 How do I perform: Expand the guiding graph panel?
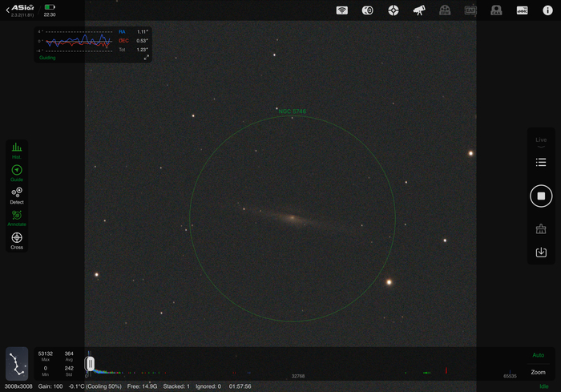point(146,58)
